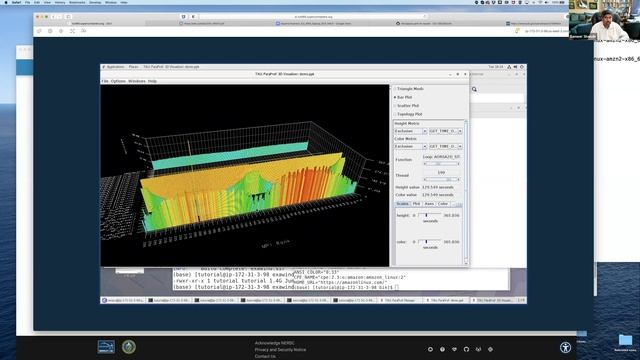Open the ParaProf Options menu
This screenshot has height=360, width=640.
[118, 81]
